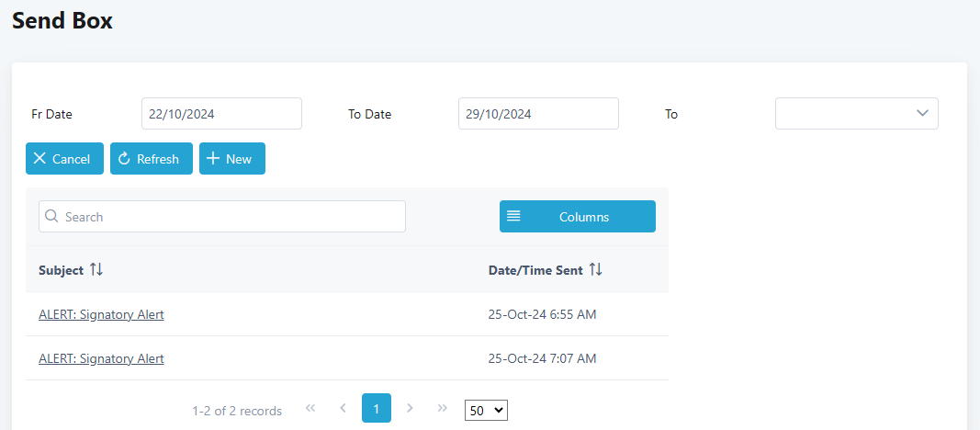This screenshot has height=430, width=980.
Task: Click the To Date input field
Action: 537,114
